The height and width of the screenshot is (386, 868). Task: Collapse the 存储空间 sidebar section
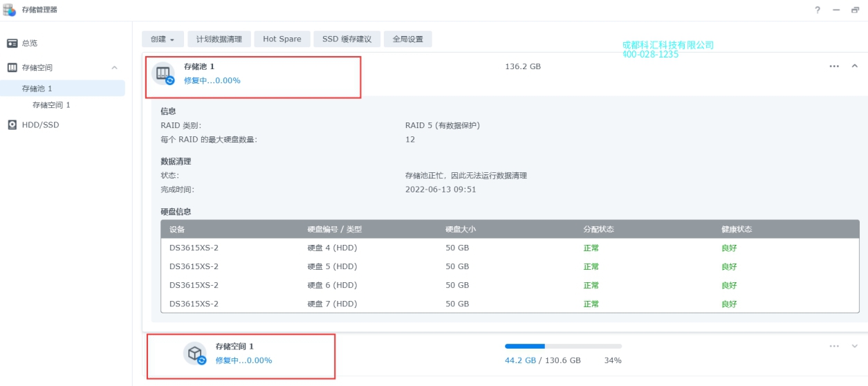click(114, 68)
